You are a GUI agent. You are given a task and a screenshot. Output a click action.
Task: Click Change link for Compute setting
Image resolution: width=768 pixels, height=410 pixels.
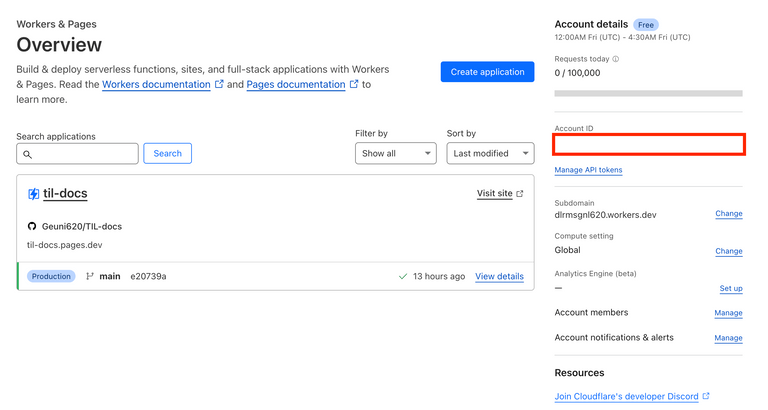click(729, 251)
